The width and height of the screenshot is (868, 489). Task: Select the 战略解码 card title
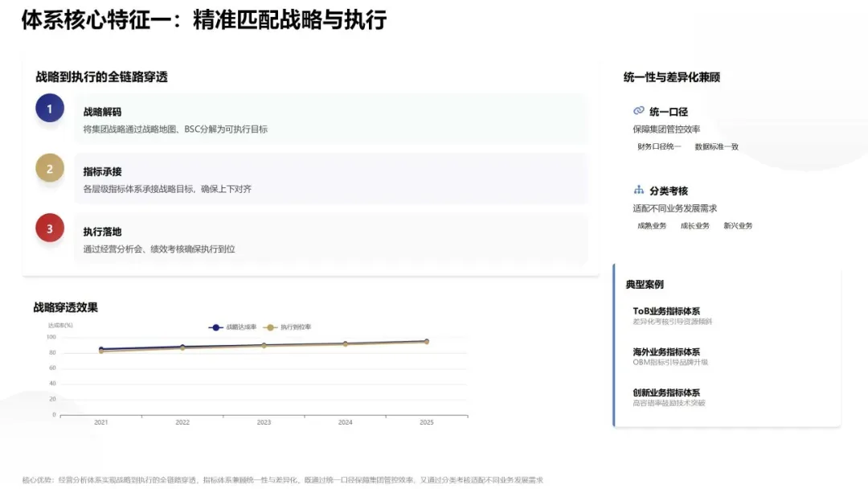pos(102,112)
